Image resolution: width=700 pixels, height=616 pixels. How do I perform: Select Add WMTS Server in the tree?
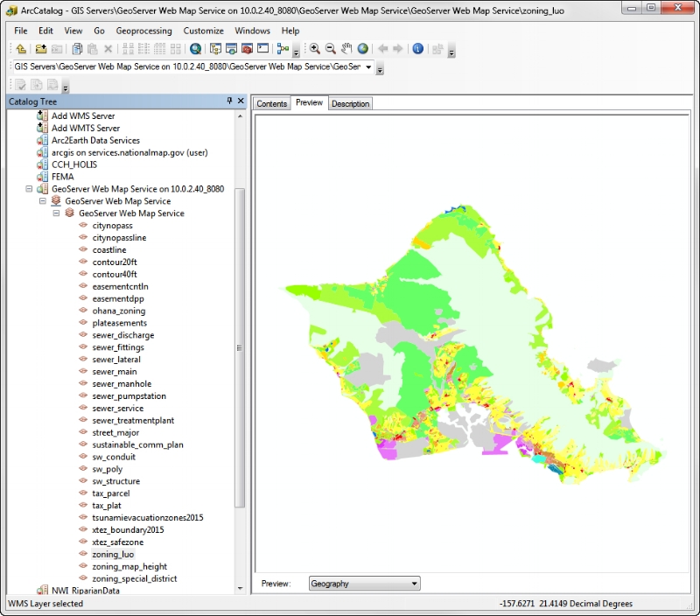point(86,128)
